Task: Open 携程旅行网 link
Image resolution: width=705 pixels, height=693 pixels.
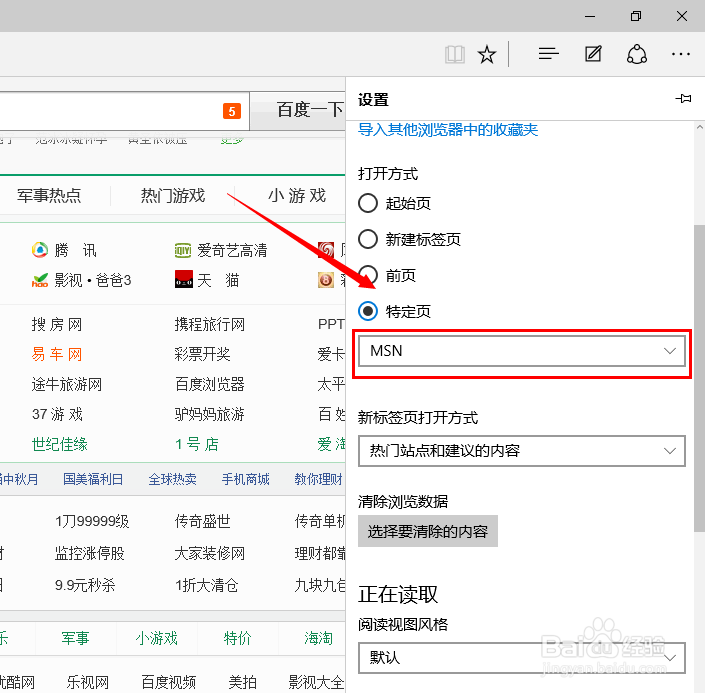Action: [210, 324]
